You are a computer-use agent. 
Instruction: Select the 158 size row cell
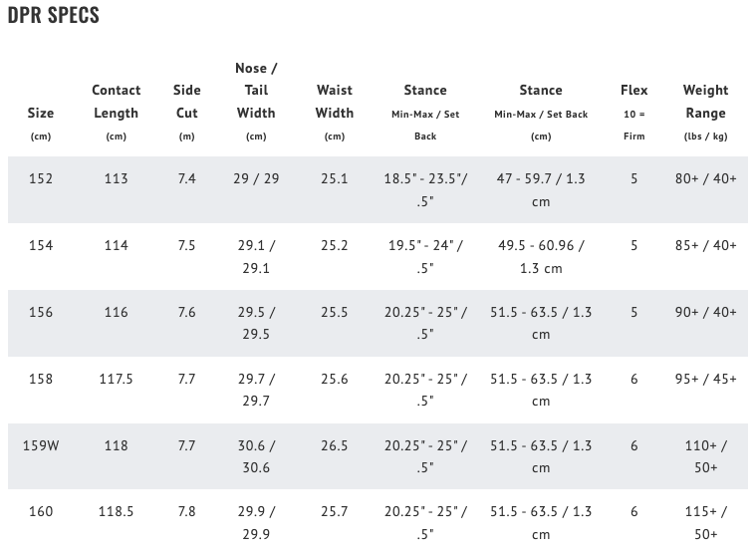pyautogui.click(x=41, y=380)
